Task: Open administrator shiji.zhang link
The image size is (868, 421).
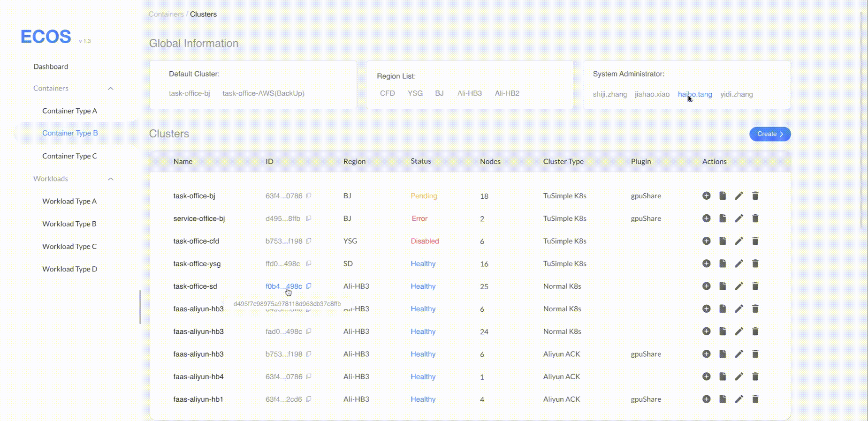Action: point(610,94)
